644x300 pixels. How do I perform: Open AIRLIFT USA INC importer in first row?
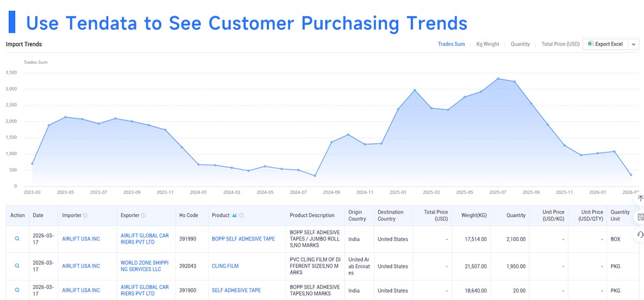(x=81, y=239)
